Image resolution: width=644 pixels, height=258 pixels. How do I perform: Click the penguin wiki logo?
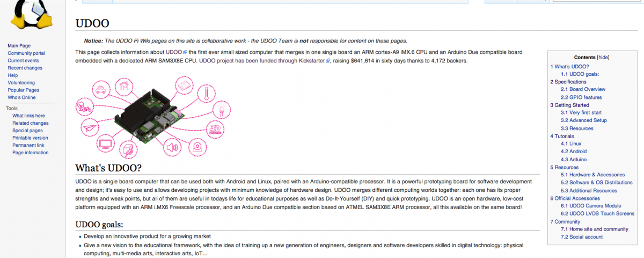[33, 14]
